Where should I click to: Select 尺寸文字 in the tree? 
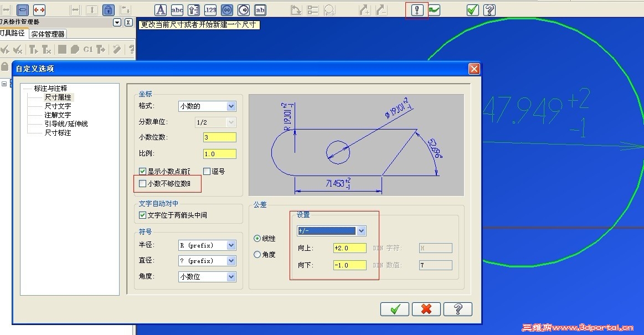tap(58, 106)
